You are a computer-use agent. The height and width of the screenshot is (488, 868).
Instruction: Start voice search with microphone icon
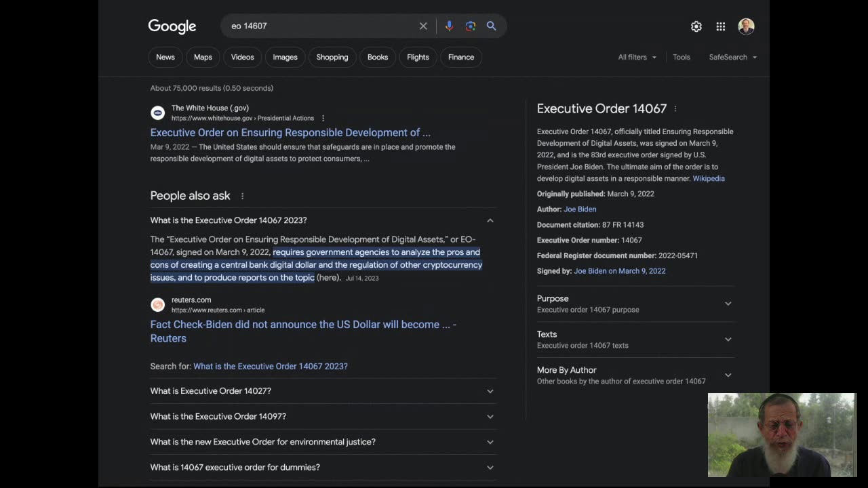(x=449, y=26)
